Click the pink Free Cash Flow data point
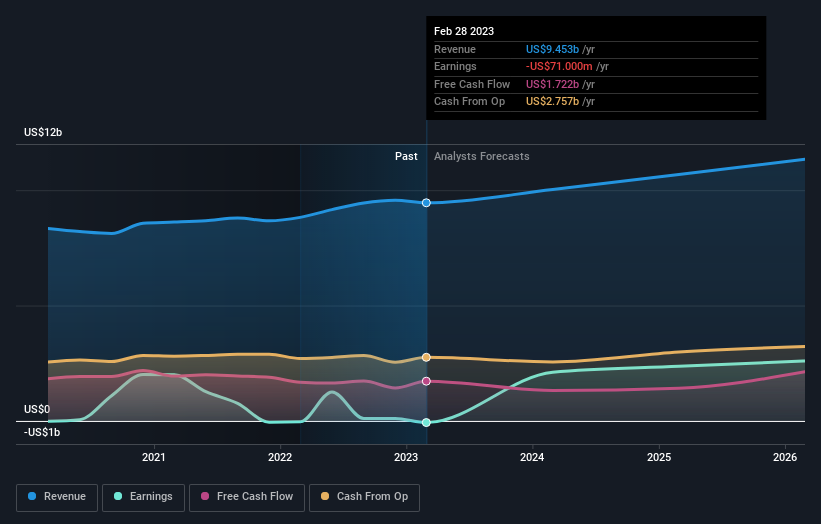The width and height of the screenshot is (821, 524). tap(426, 381)
